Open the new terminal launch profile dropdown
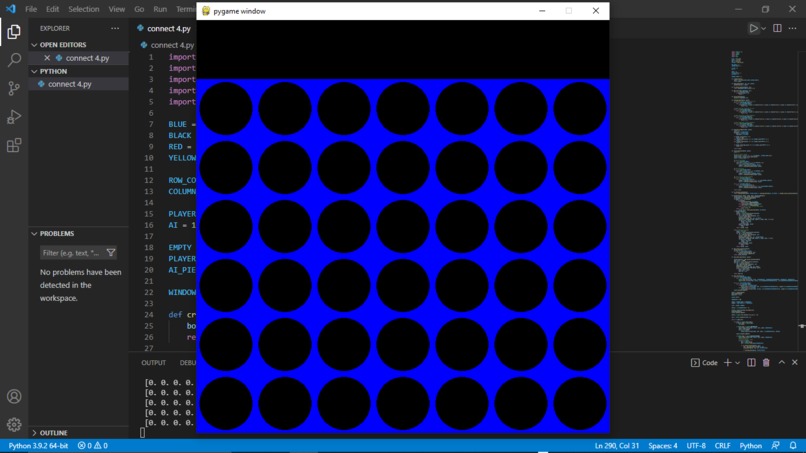806x453 pixels. tap(738, 363)
